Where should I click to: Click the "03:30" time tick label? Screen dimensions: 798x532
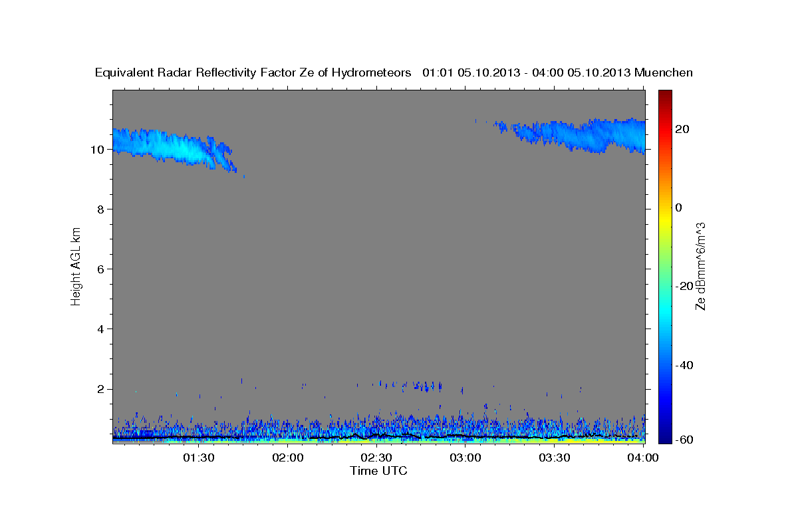pos(555,458)
